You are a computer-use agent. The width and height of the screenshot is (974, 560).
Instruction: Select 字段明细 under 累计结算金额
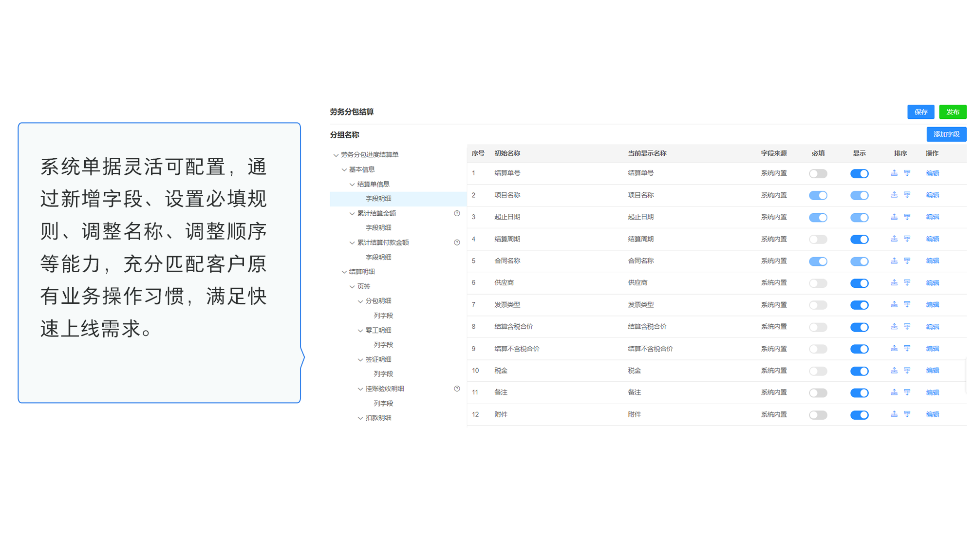(x=378, y=228)
